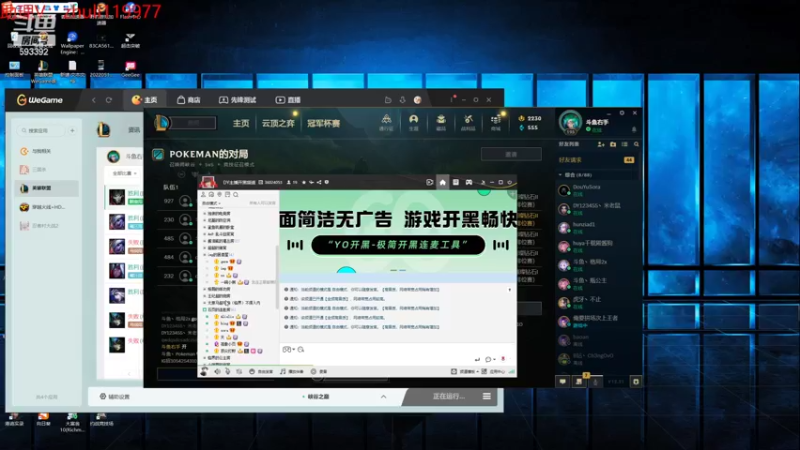800x450 pixels.
Task: Select friend DouYuSora in friends list
Action: pos(597,190)
